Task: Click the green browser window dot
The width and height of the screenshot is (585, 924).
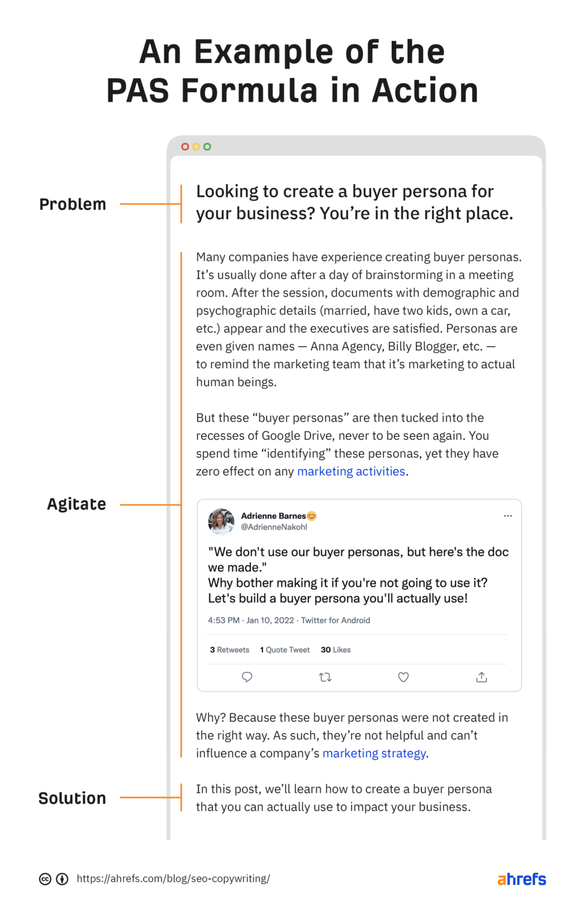Action: [208, 146]
